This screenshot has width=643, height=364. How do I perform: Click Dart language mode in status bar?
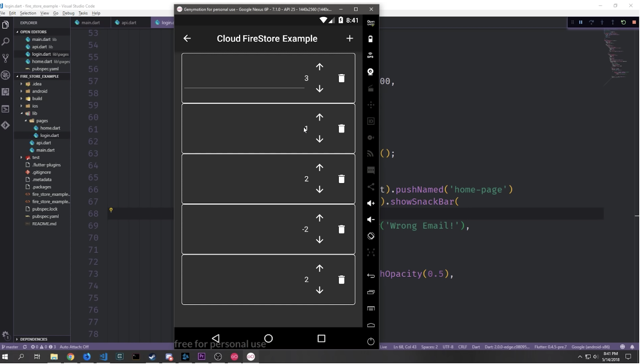click(476, 347)
